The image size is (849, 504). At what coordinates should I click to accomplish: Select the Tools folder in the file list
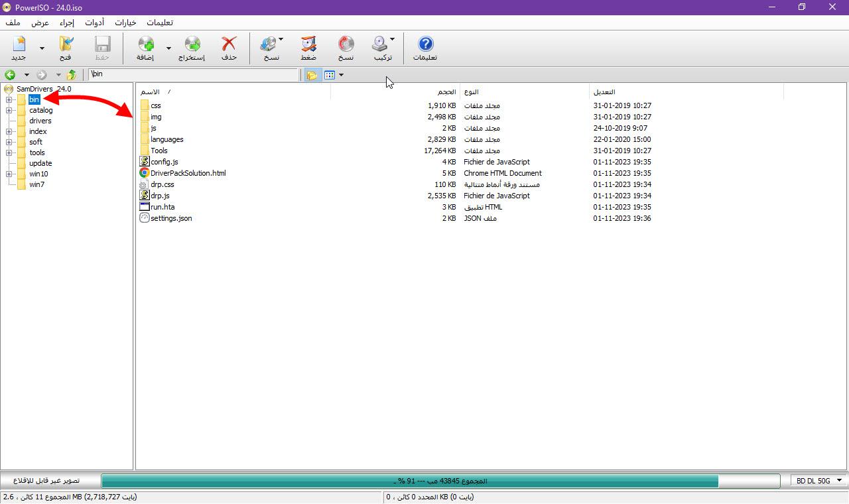tap(159, 151)
